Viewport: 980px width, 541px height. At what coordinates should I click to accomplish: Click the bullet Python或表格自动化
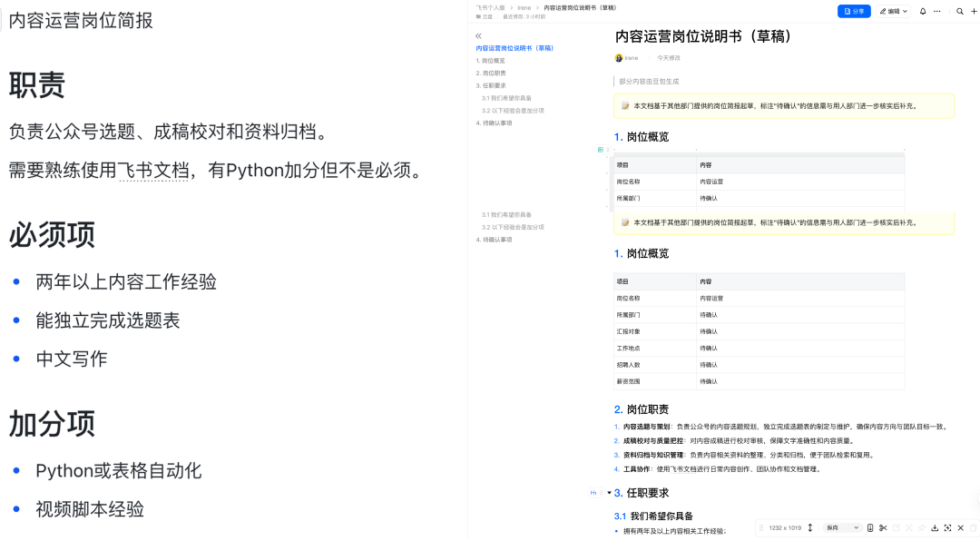pyautogui.click(x=119, y=471)
